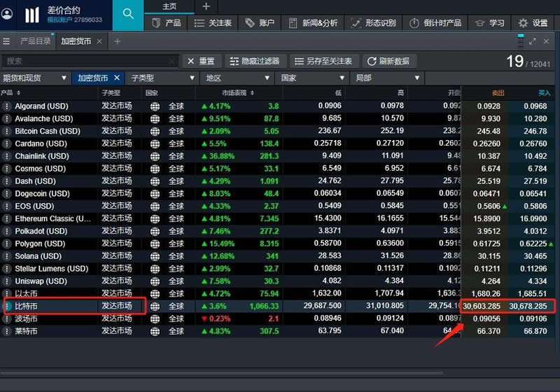Open three-dot menu for Algorand (USD)
560x392 pixels.
[7, 106]
